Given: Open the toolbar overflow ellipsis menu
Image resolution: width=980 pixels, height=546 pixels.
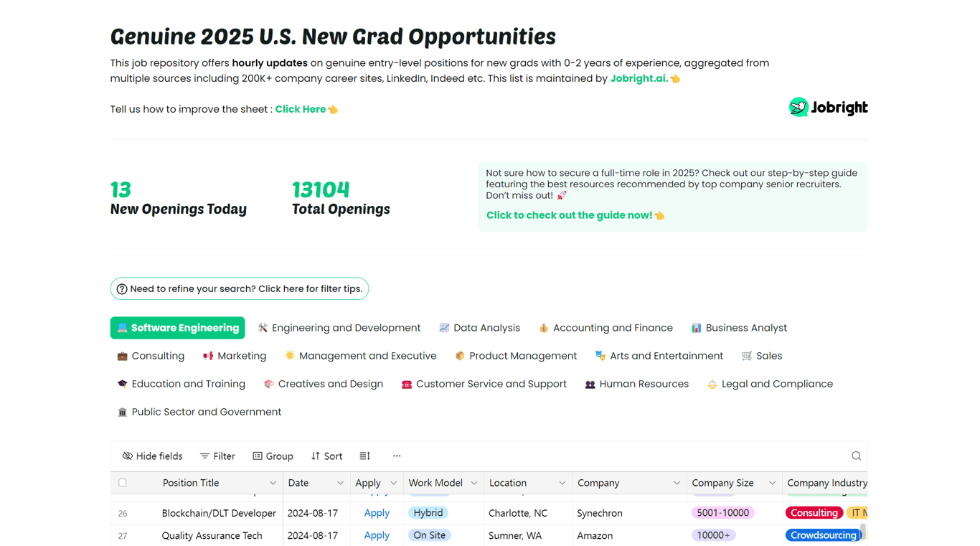Looking at the screenshot, I should pos(397,456).
